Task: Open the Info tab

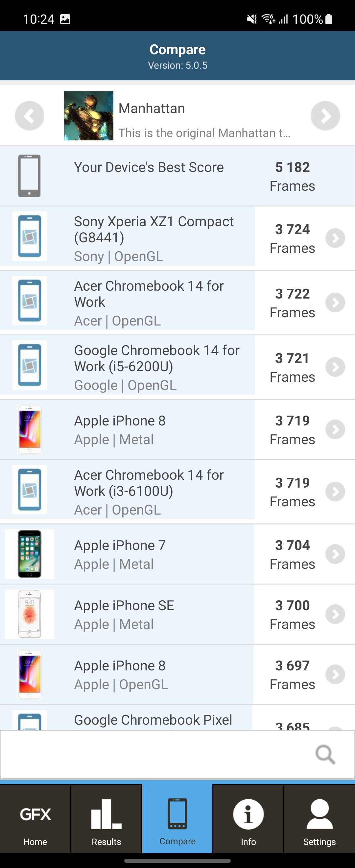Action: tap(248, 823)
